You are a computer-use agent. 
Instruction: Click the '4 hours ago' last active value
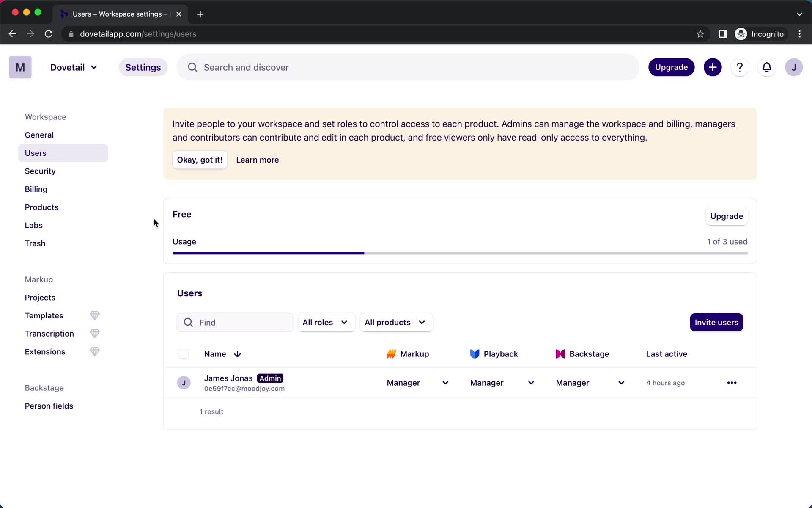tap(665, 383)
